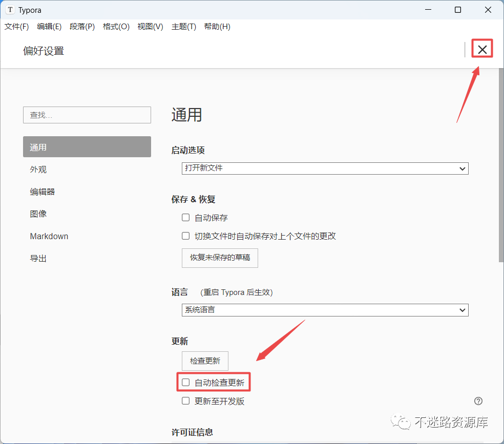
Task: Open the 帮助(H) menu
Action: [x=217, y=27]
